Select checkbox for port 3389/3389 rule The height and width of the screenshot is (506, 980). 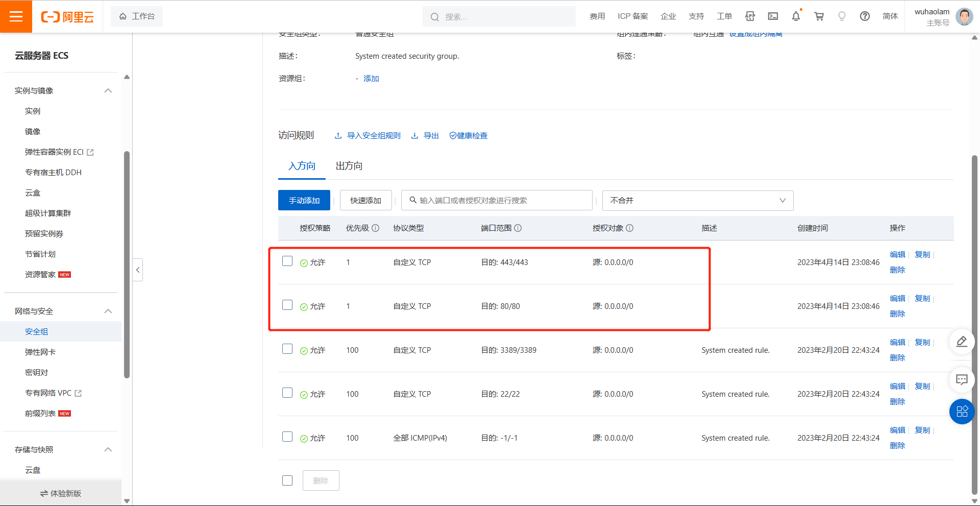[287, 349]
